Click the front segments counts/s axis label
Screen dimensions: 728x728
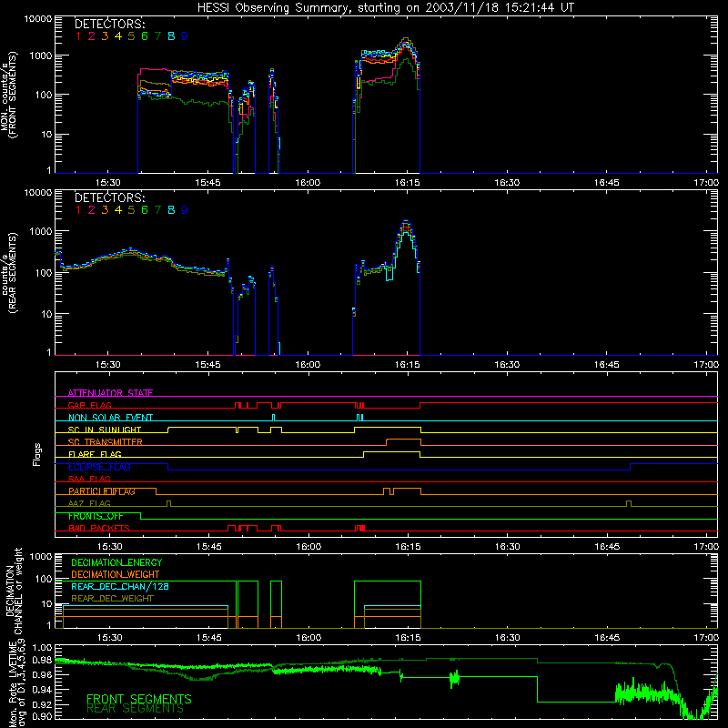point(9,96)
